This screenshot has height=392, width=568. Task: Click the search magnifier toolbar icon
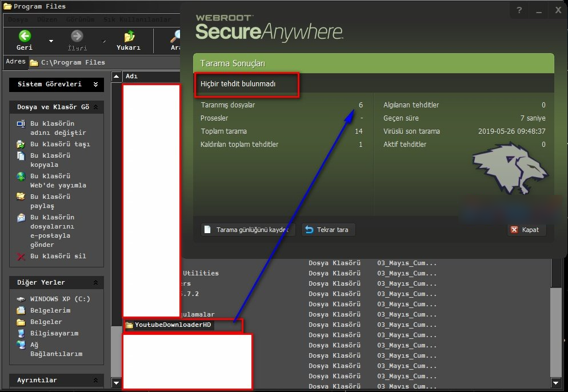[x=175, y=36]
